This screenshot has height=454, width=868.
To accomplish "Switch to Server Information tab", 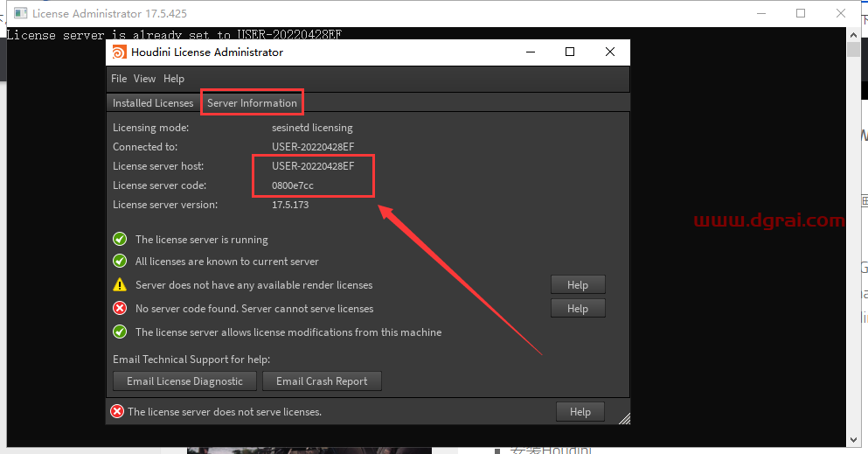I will click(252, 103).
